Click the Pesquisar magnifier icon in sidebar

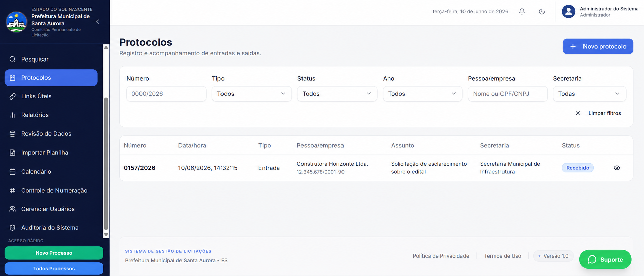(x=13, y=59)
